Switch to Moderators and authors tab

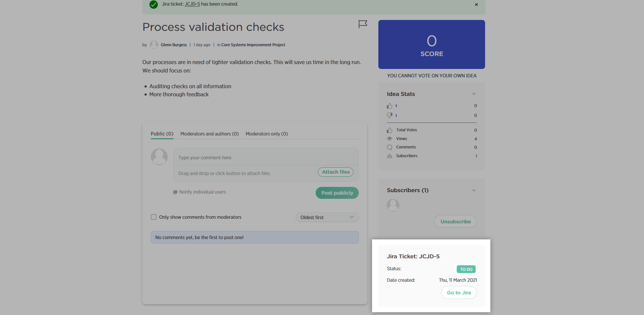point(209,134)
